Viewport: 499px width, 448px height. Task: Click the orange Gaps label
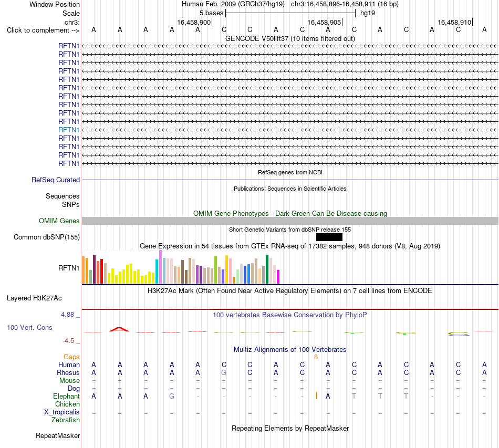[x=71, y=357]
